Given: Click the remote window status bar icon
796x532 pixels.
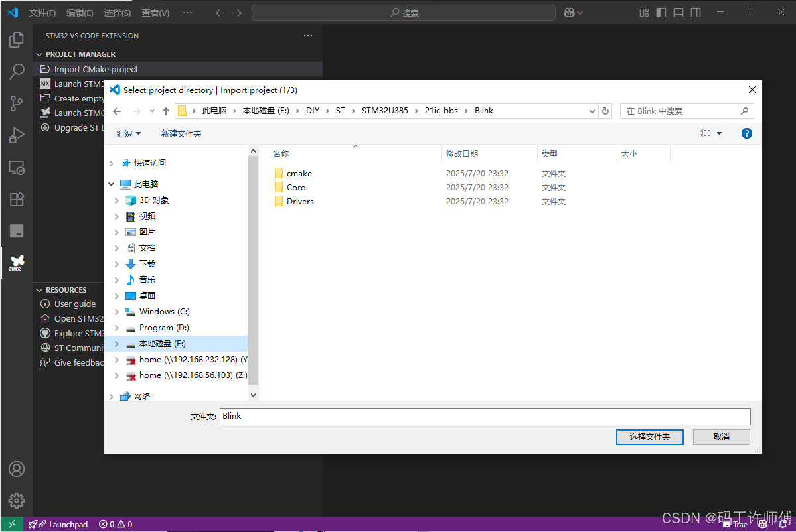Looking at the screenshot, I should [12, 524].
